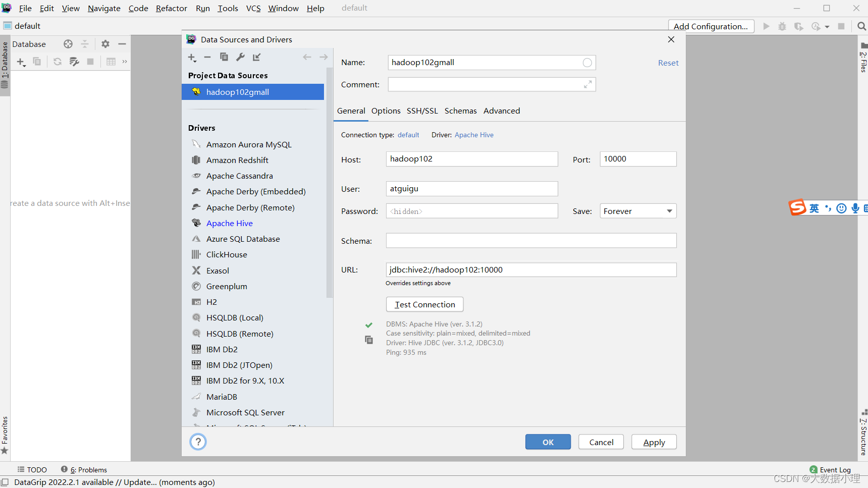Open the help question mark button
Screen dimensions: 868x488
(198, 442)
